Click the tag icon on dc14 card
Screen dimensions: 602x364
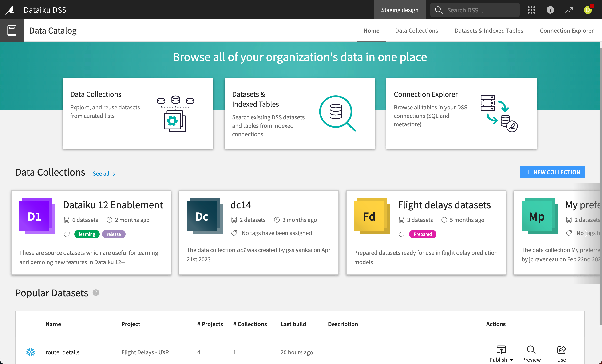tap(234, 233)
